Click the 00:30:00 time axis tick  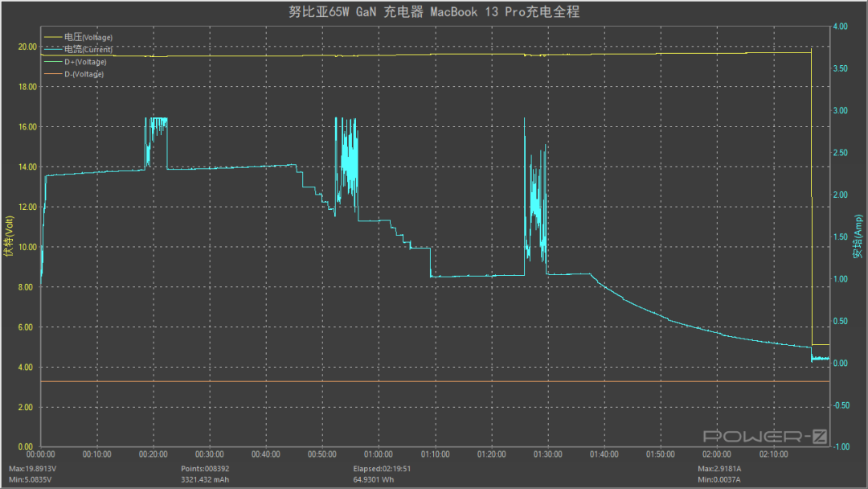pos(210,454)
